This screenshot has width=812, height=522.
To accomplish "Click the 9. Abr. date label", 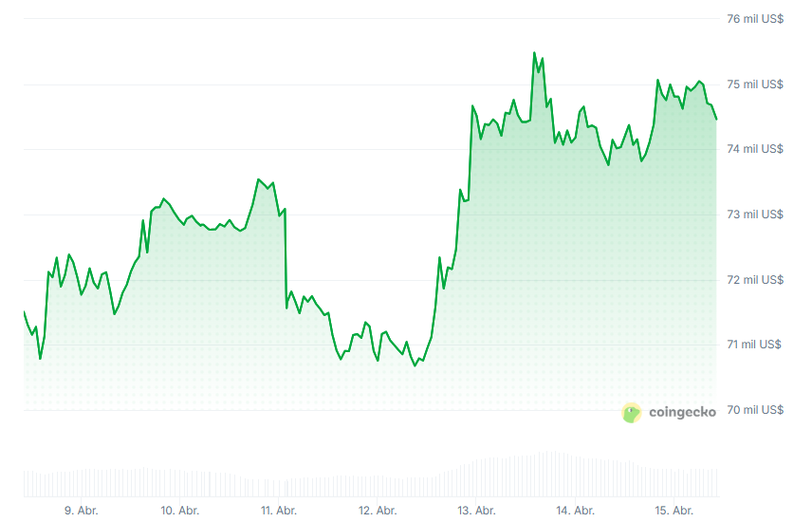I will click(82, 511).
